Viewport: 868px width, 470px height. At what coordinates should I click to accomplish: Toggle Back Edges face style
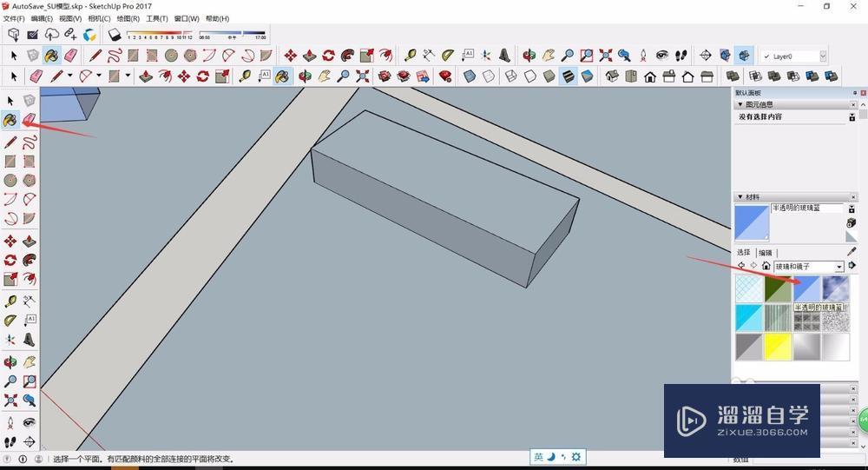(x=489, y=76)
